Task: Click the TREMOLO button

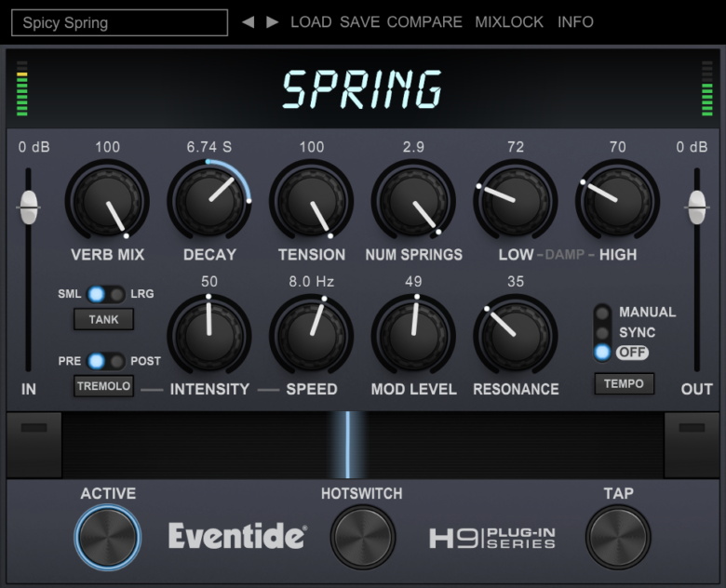Action: click(103, 386)
